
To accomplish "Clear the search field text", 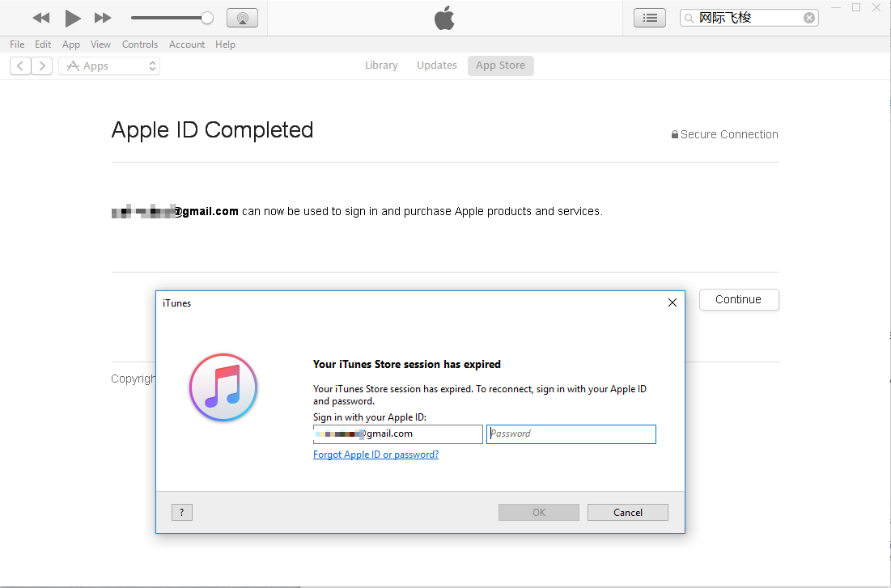I will [809, 18].
